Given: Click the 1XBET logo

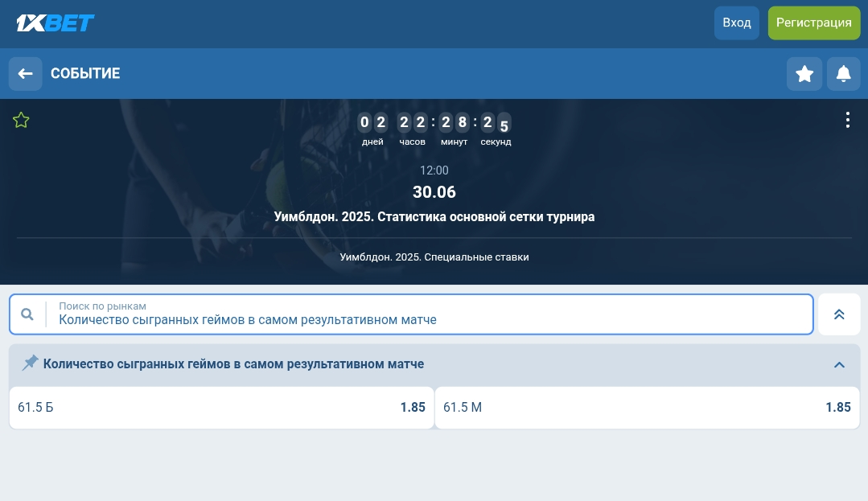Looking at the screenshot, I should click(56, 23).
